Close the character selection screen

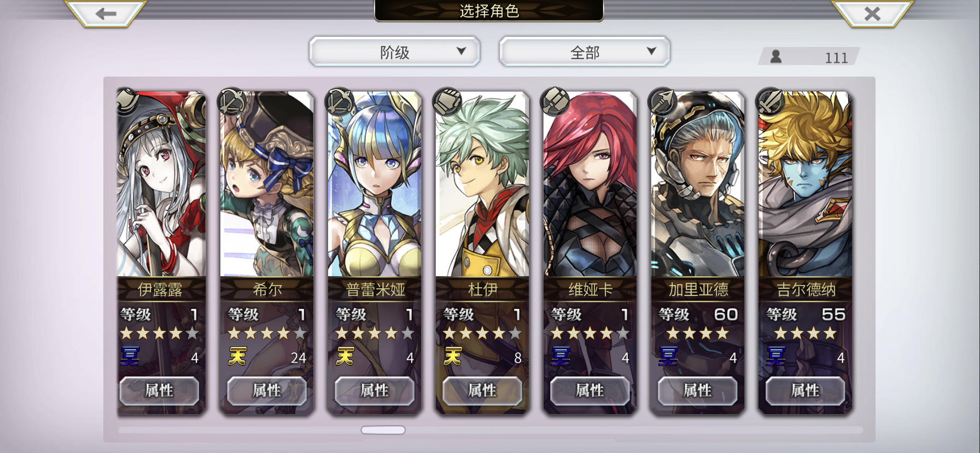pos(872,13)
